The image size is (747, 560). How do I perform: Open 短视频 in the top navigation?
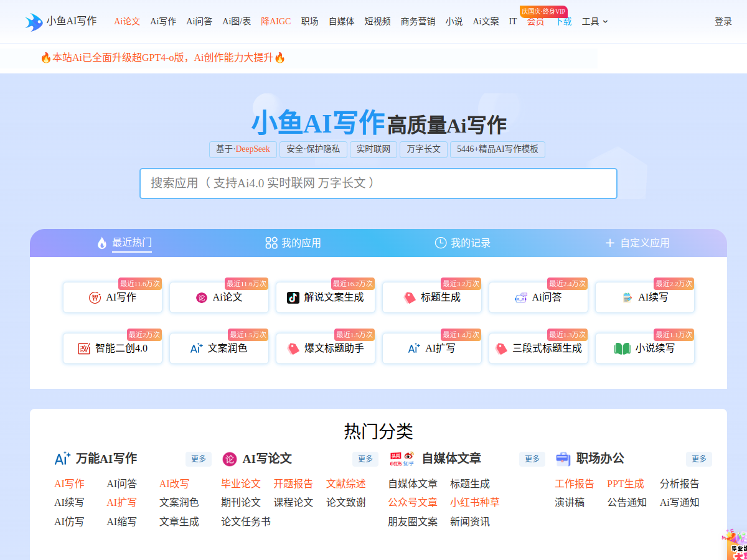[377, 22]
